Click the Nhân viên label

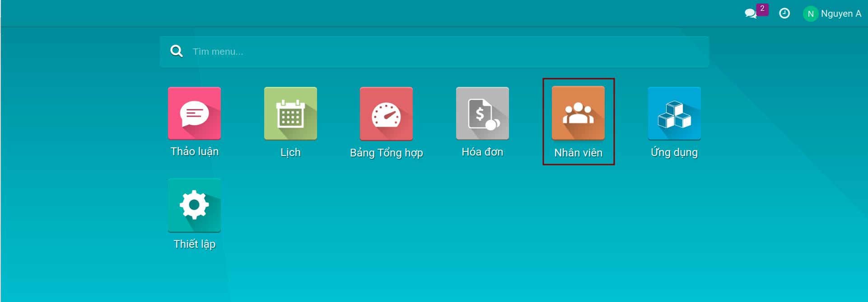click(x=579, y=153)
